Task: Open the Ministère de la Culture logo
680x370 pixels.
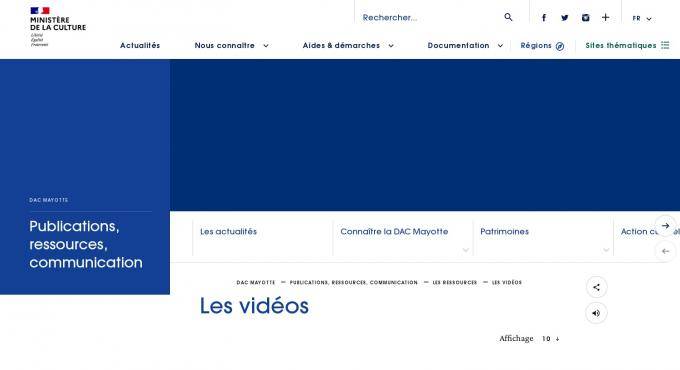Action: [x=58, y=26]
